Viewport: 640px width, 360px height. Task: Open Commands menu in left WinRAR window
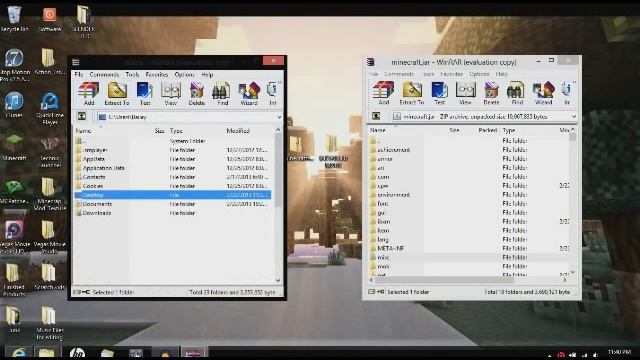104,75
